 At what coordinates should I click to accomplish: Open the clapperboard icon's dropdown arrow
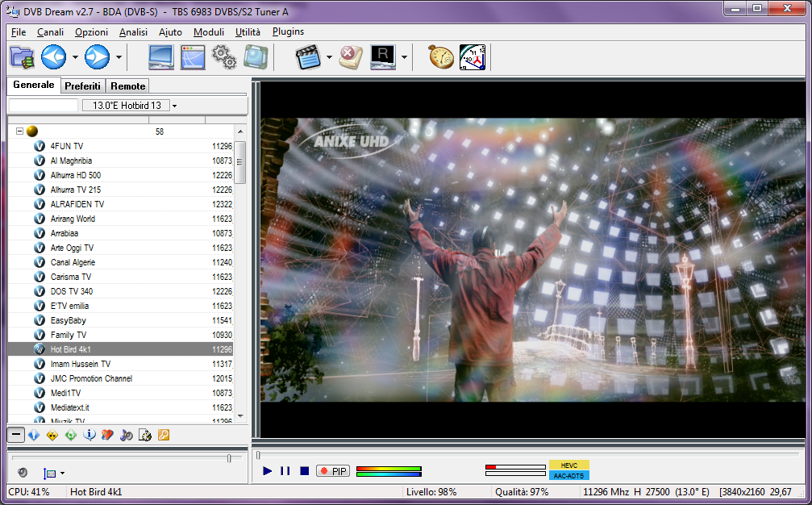[x=329, y=57]
